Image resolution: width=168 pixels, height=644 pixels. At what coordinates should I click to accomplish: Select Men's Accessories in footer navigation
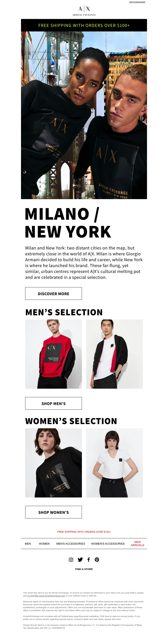(x=71, y=544)
